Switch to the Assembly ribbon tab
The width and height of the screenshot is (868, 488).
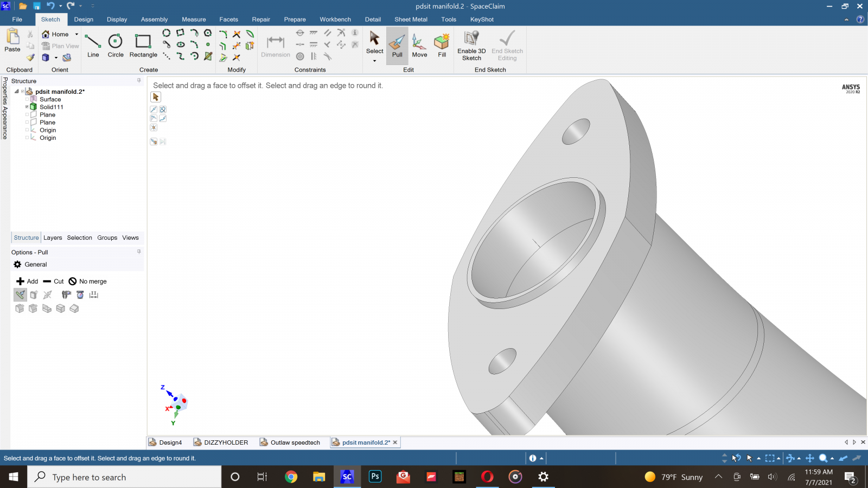[x=154, y=20]
